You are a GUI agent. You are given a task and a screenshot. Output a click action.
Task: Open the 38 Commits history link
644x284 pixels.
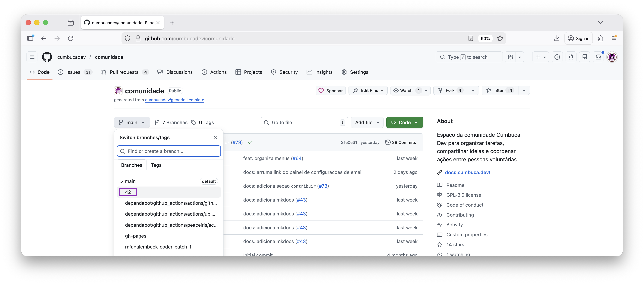click(x=400, y=143)
